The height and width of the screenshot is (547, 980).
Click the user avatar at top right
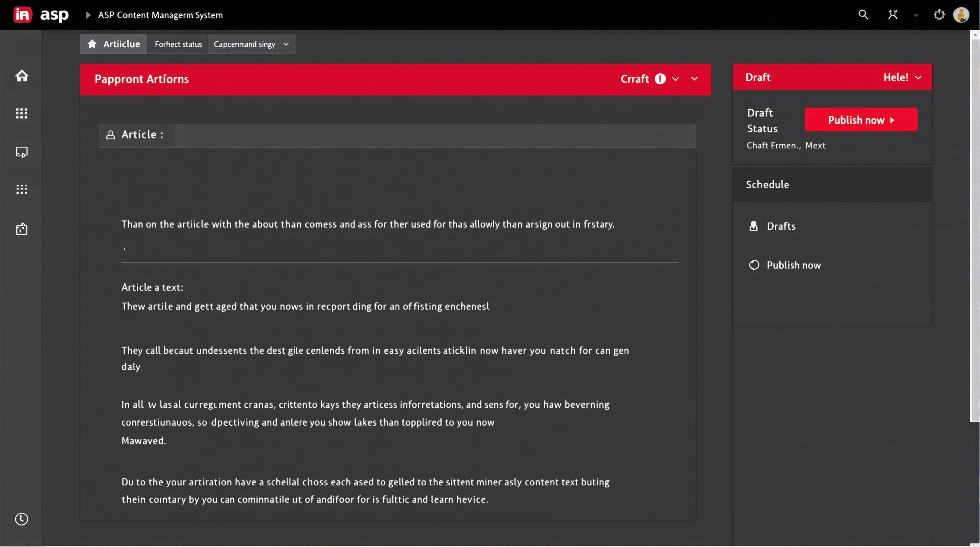[962, 15]
